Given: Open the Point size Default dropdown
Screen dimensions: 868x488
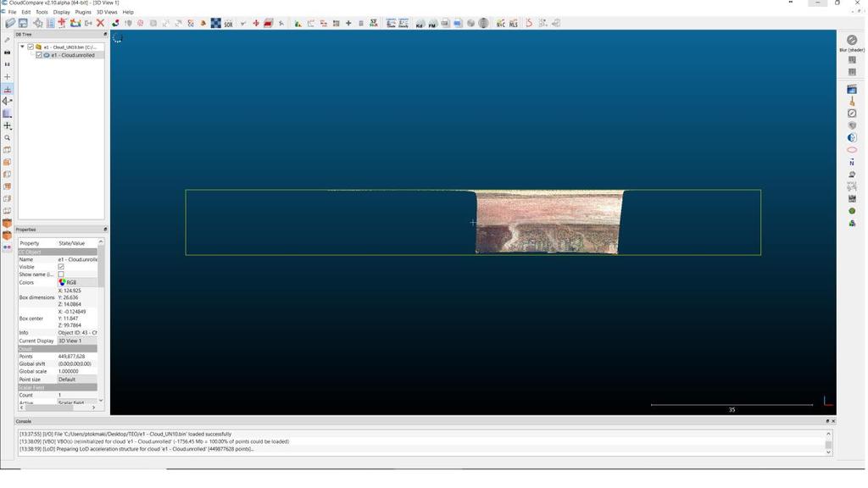Looking at the screenshot, I should pyautogui.click(x=77, y=380).
